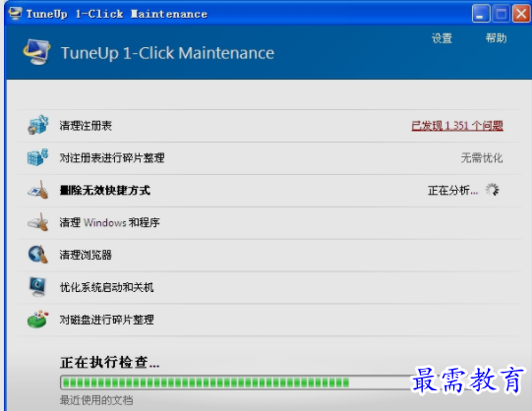This screenshot has height=411, width=532.
Task: Minimize the TuneUp window
Action: coord(481,14)
